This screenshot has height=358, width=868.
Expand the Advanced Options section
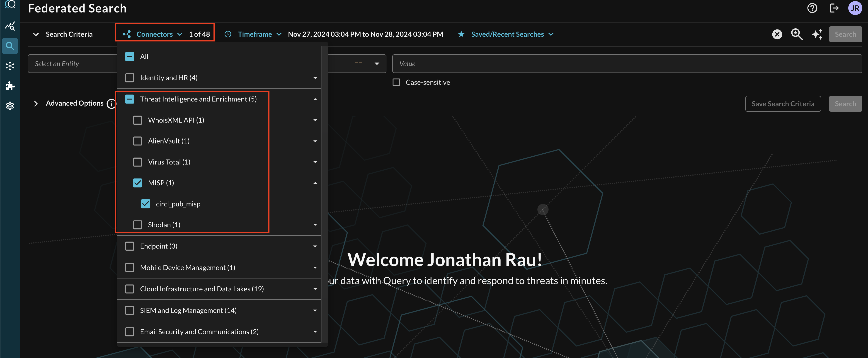click(x=35, y=103)
